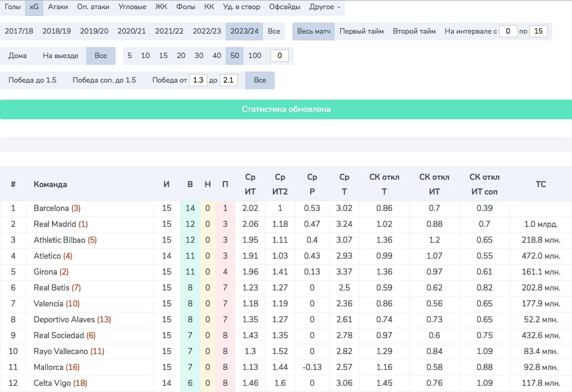Apply Победа соп. до 1.5 filter
The height and width of the screenshot is (392, 572).
coord(105,80)
